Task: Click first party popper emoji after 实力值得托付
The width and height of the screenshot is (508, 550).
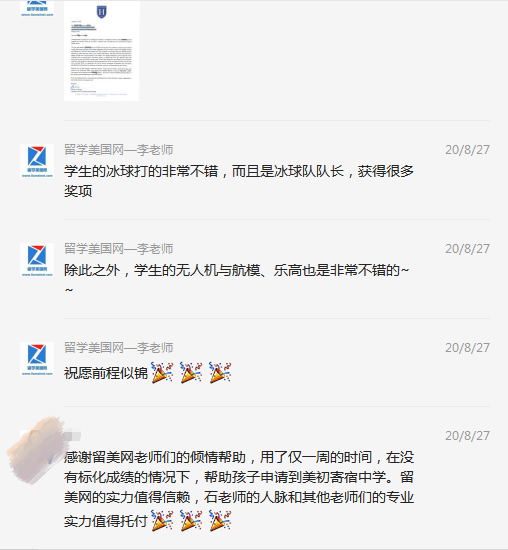Action: [162, 521]
